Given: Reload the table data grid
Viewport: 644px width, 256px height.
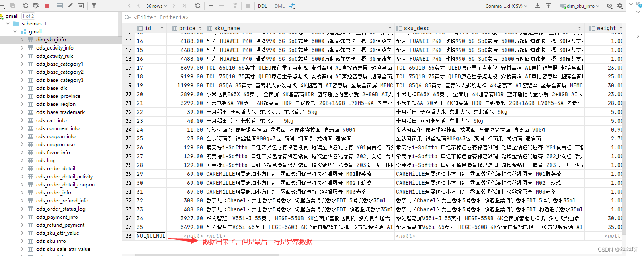Looking at the screenshot, I should 197,6.
